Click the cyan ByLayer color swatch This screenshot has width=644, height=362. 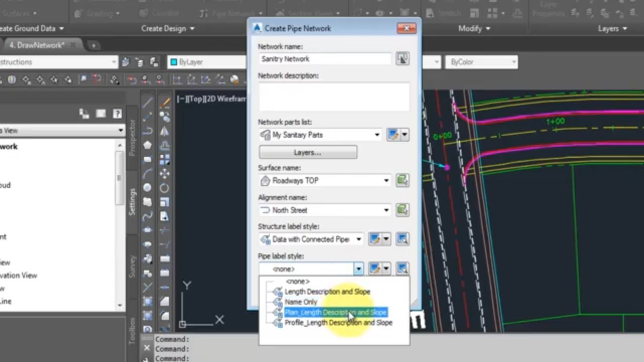pyautogui.click(x=174, y=62)
